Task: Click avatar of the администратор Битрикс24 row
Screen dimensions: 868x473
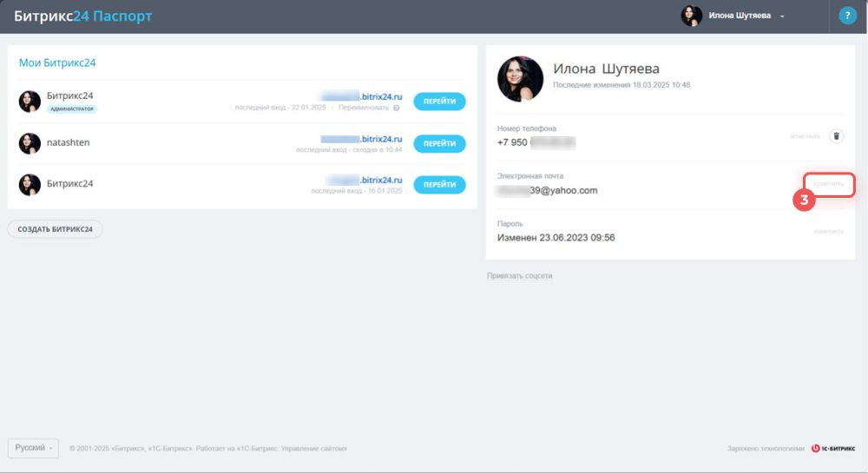Action: (x=30, y=102)
